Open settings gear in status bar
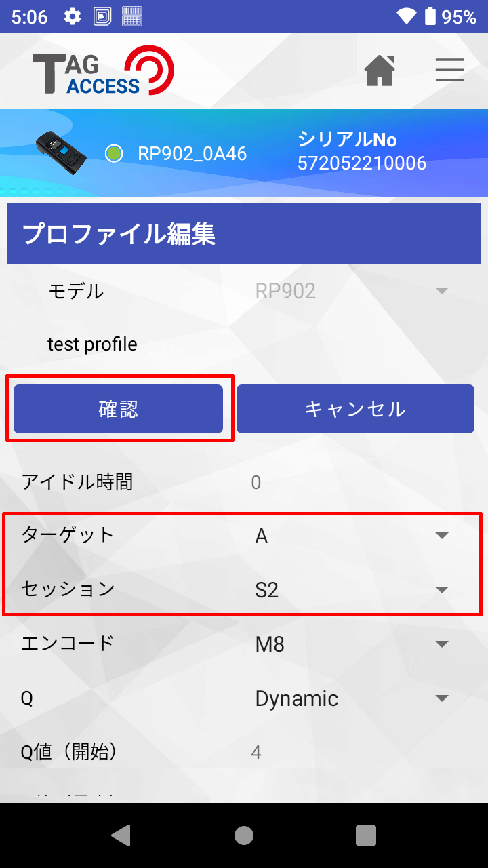 coord(73,16)
